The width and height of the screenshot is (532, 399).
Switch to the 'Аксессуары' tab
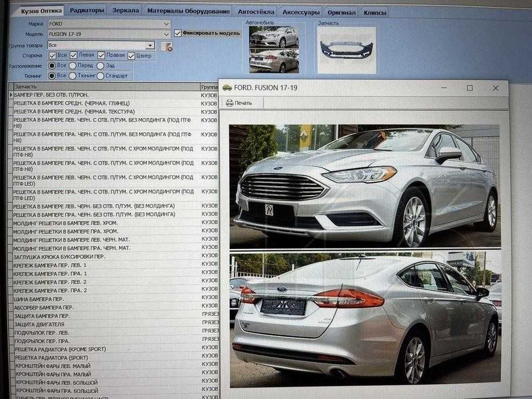pos(301,13)
